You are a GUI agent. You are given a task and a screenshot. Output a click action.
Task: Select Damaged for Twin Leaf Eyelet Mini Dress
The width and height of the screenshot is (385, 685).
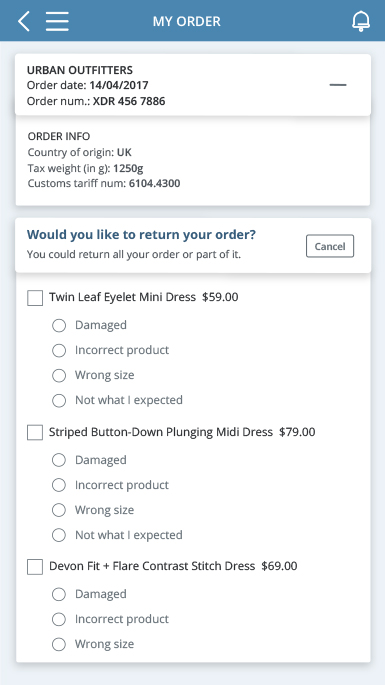point(59,325)
